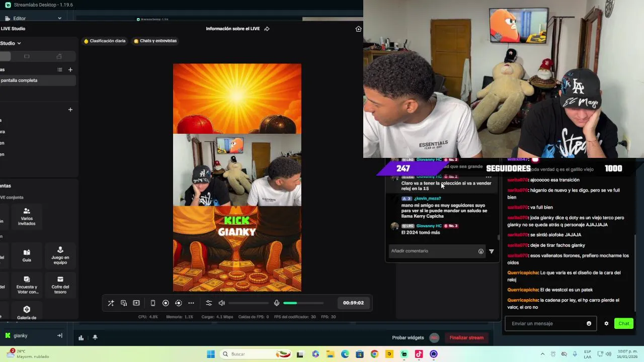Open Google Chrome from taskbar
The image size is (644, 362).
coord(374,354)
